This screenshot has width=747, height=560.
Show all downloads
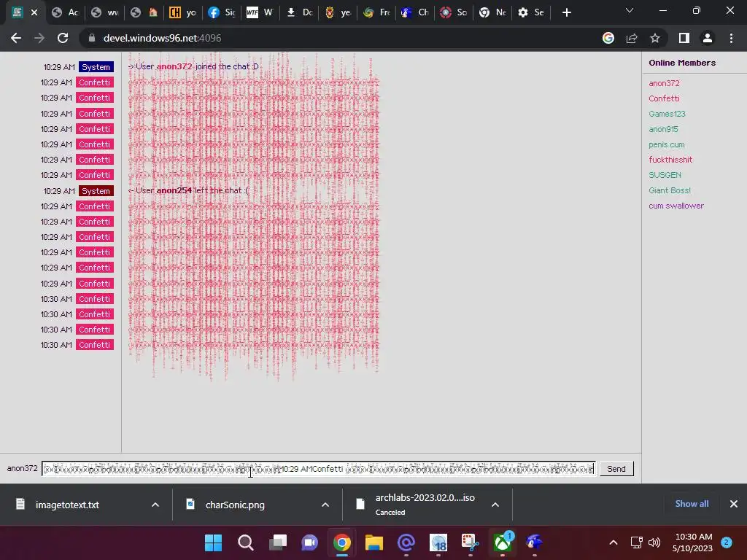coord(692,504)
